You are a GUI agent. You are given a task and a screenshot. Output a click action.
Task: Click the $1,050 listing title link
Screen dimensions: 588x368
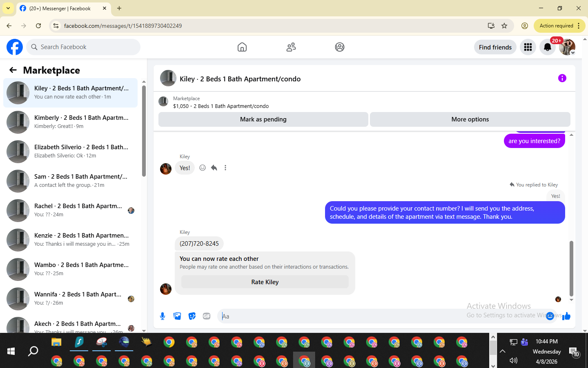[221, 106]
